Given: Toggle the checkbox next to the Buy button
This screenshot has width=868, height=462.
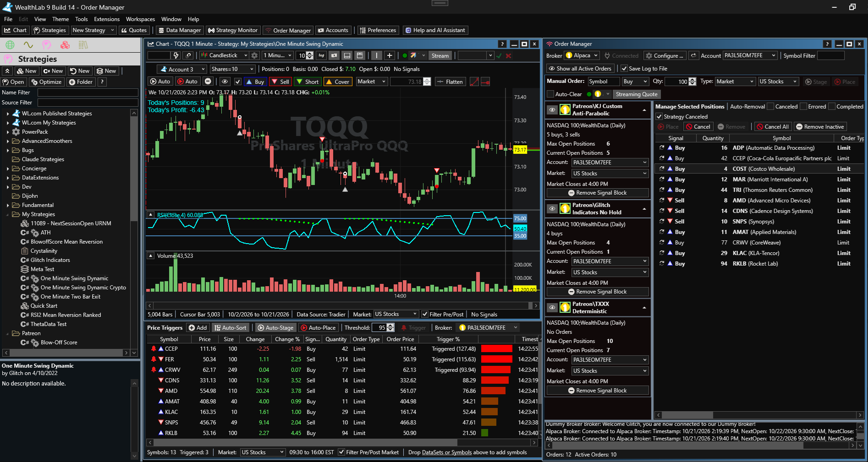Looking at the screenshot, I should (x=237, y=82).
